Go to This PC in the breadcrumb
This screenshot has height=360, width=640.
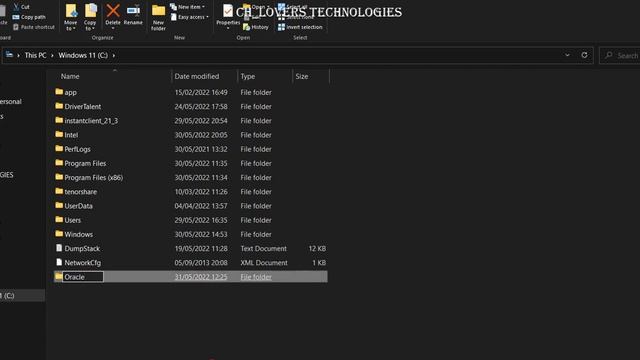coord(36,55)
